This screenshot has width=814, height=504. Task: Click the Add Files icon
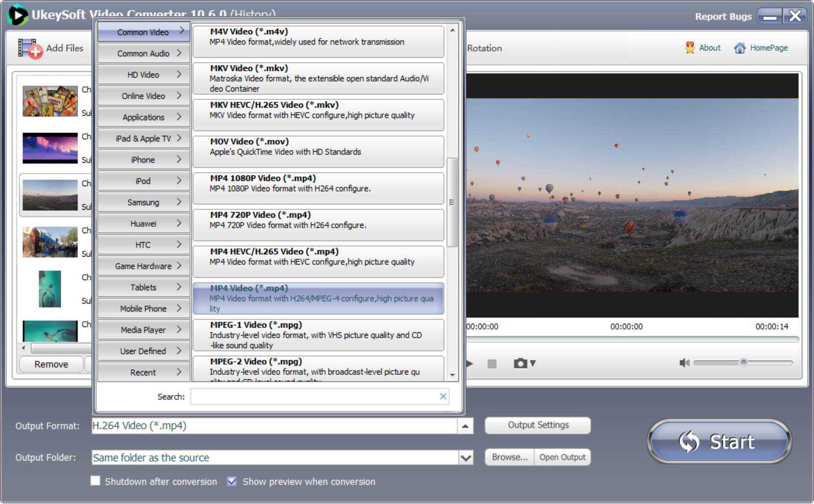(29, 48)
